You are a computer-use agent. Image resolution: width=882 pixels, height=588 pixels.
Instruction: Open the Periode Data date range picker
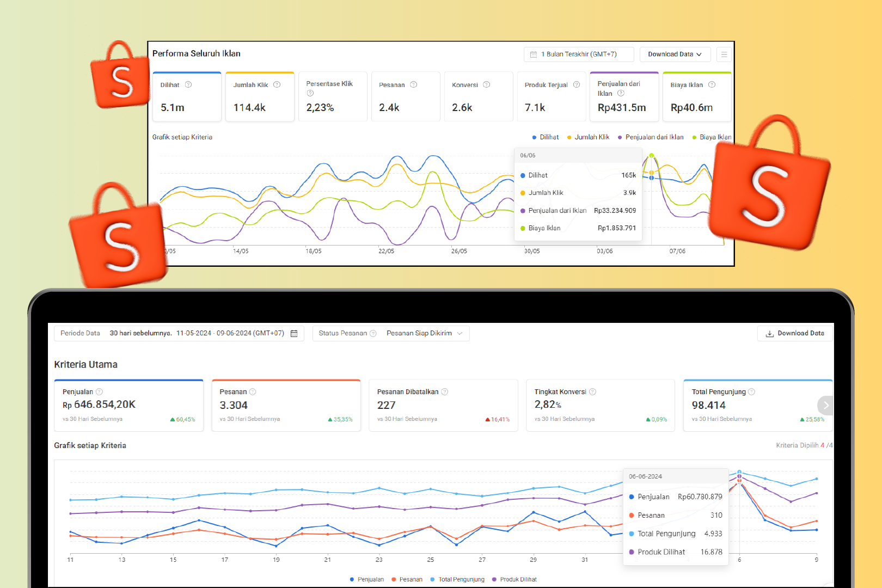click(x=179, y=333)
